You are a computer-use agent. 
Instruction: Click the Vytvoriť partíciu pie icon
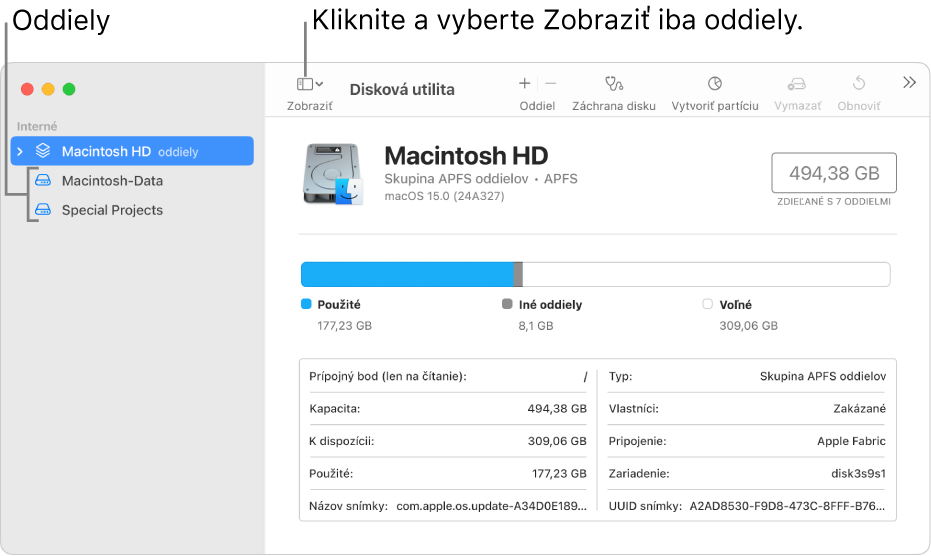[715, 84]
